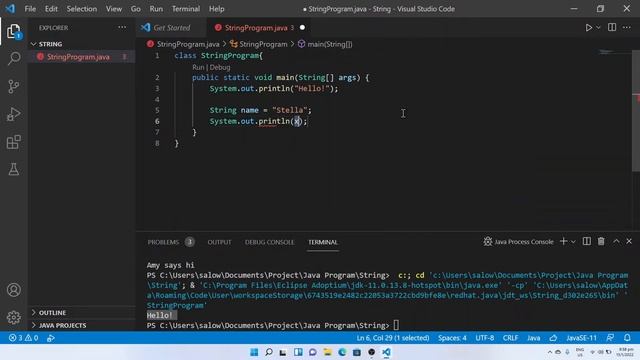Open the Terminal menu
This screenshot has width=640, height=360.
(186, 9)
